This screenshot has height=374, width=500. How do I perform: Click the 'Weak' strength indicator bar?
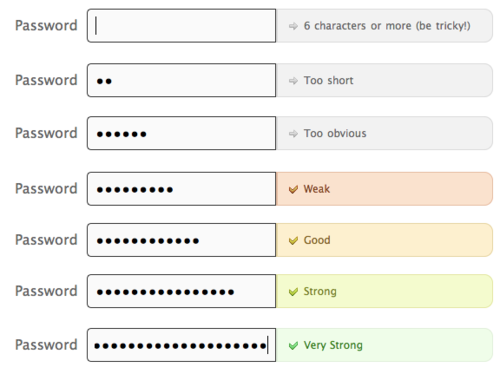(x=384, y=189)
